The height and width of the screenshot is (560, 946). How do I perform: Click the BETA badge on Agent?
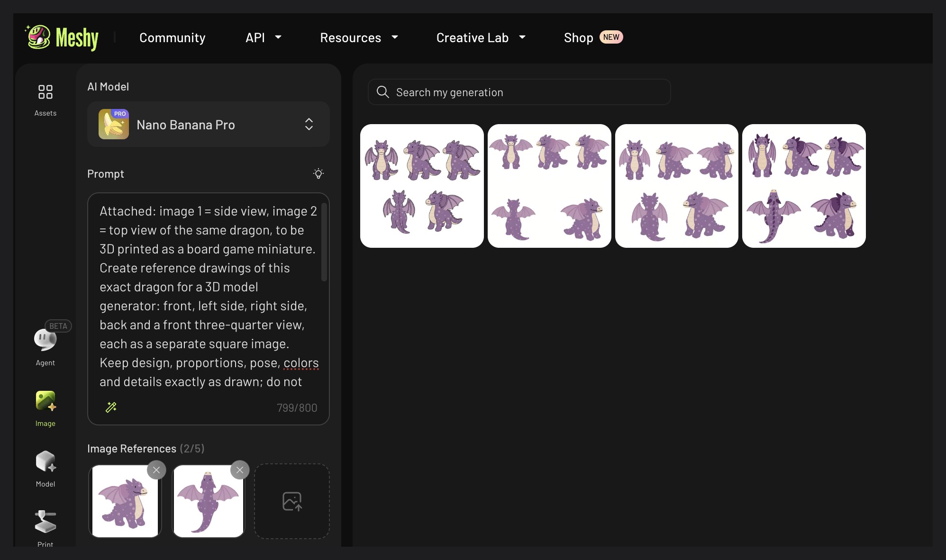(x=58, y=326)
